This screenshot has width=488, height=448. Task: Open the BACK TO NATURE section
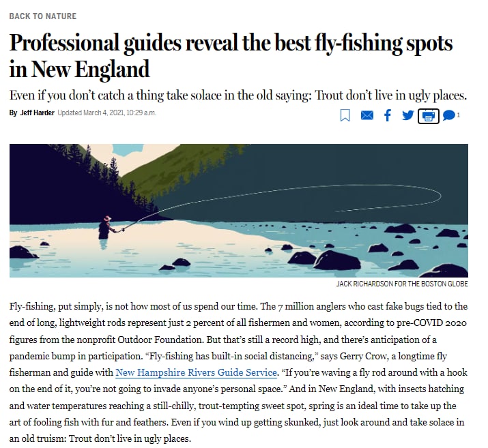click(42, 16)
